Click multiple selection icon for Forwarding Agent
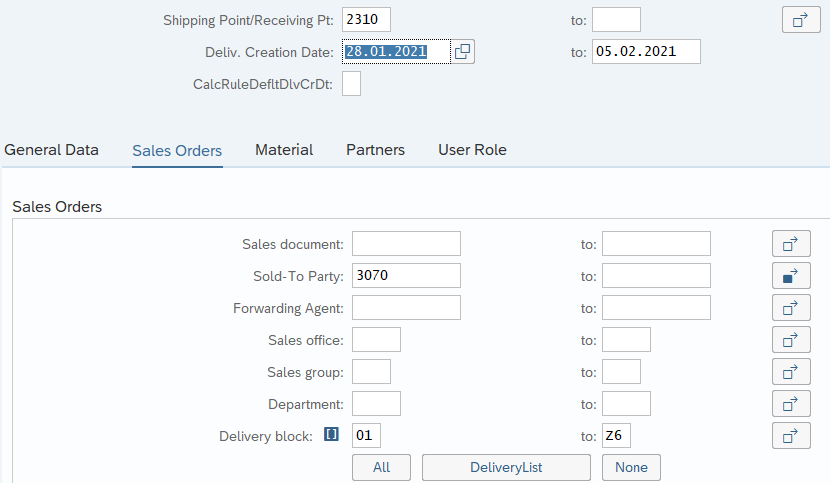Viewport: 830px width, 483px height. coord(791,307)
